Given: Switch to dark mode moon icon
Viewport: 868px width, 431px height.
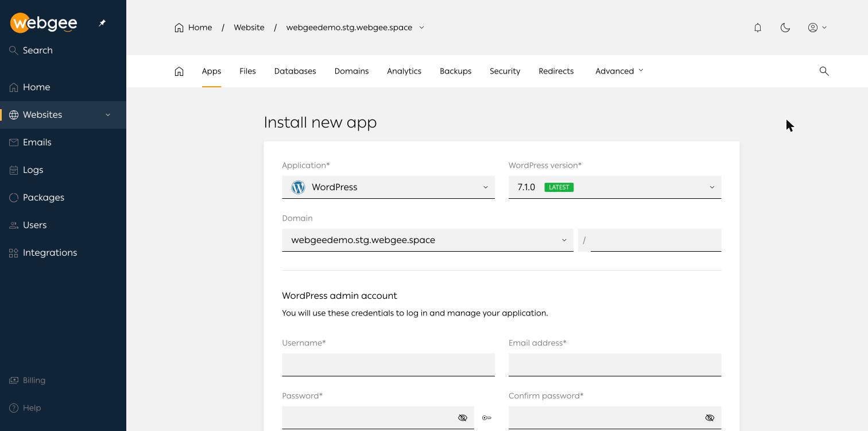Looking at the screenshot, I should [x=785, y=28].
